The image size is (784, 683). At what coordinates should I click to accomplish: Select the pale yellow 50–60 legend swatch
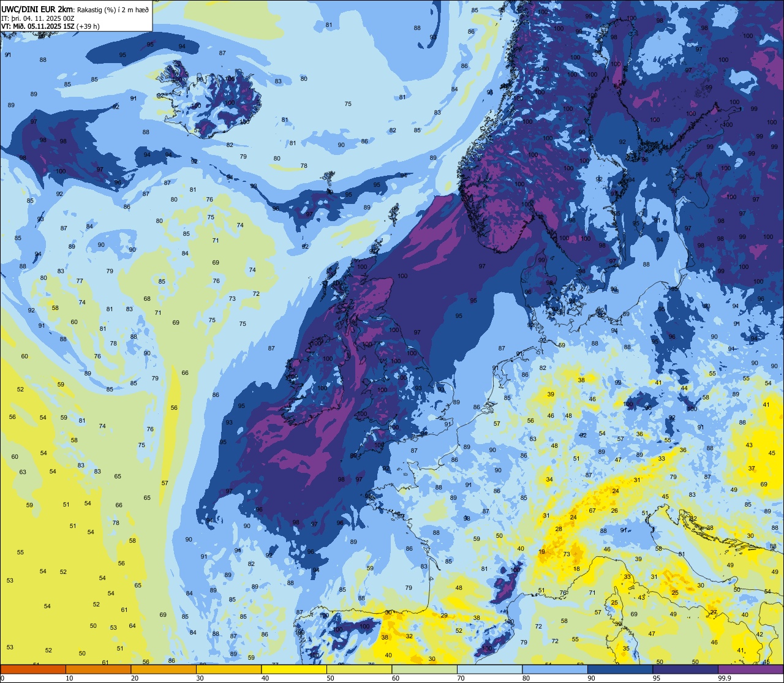tap(359, 669)
